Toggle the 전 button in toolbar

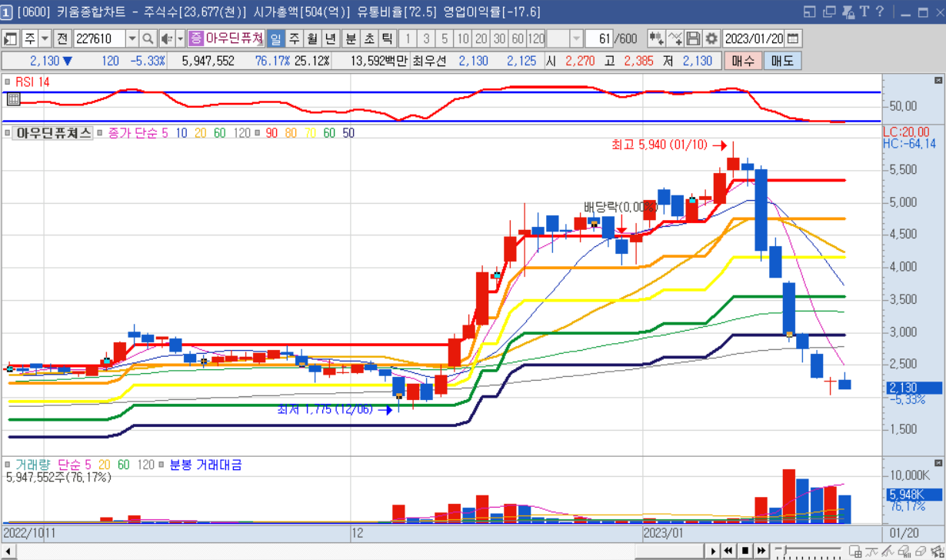tap(62, 38)
